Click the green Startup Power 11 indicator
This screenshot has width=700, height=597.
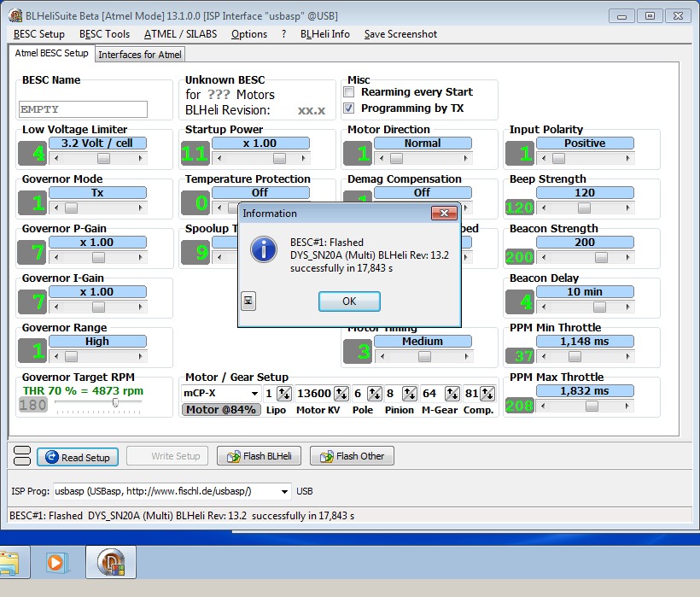(195, 154)
